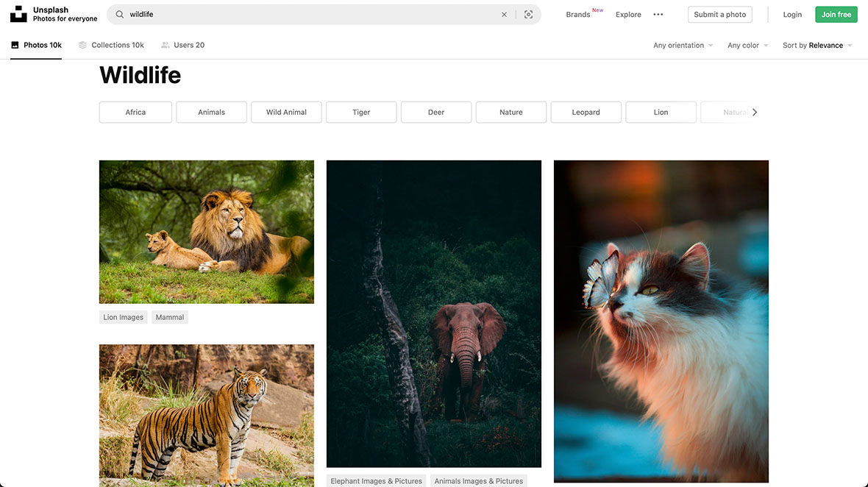Screen dimensions: 868x487
Task: Switch to the Photos 10k tab
Action: point(36,46)
